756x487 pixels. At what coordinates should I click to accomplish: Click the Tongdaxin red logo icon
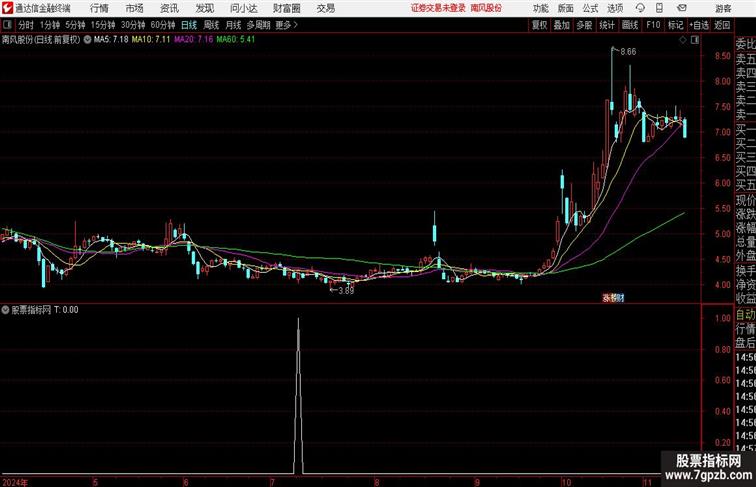click(7, 8)
